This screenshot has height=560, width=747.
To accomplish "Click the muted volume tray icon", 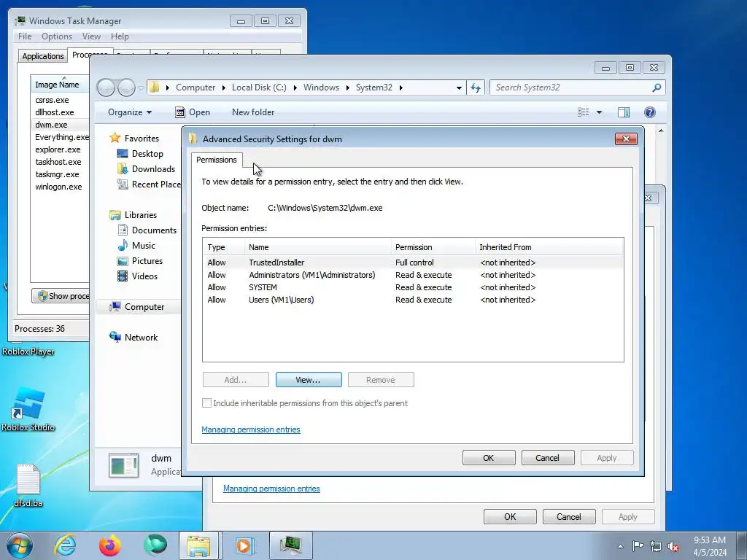I will click(673, 546).
